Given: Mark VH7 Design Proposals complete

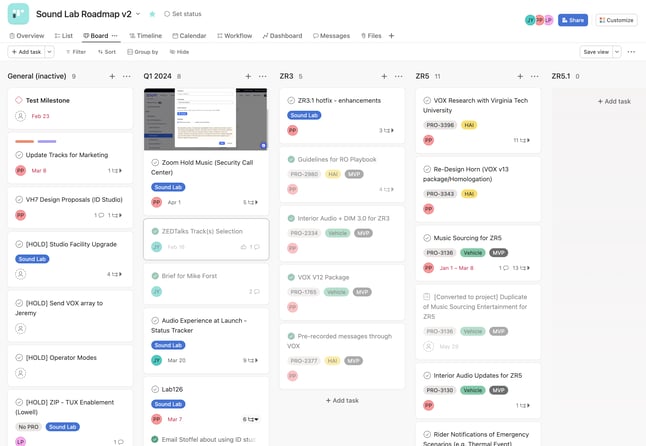Looking at the screenshot, I should 19,199.
